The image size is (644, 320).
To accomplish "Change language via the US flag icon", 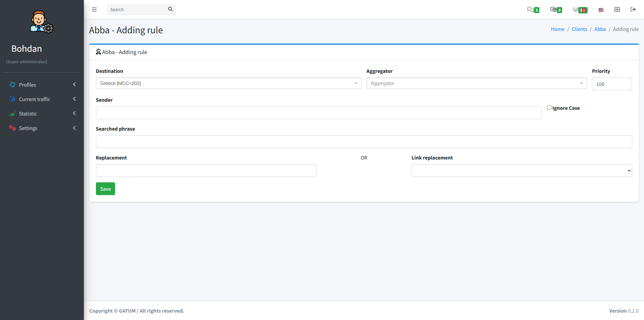I will click(x=601, y=10).
